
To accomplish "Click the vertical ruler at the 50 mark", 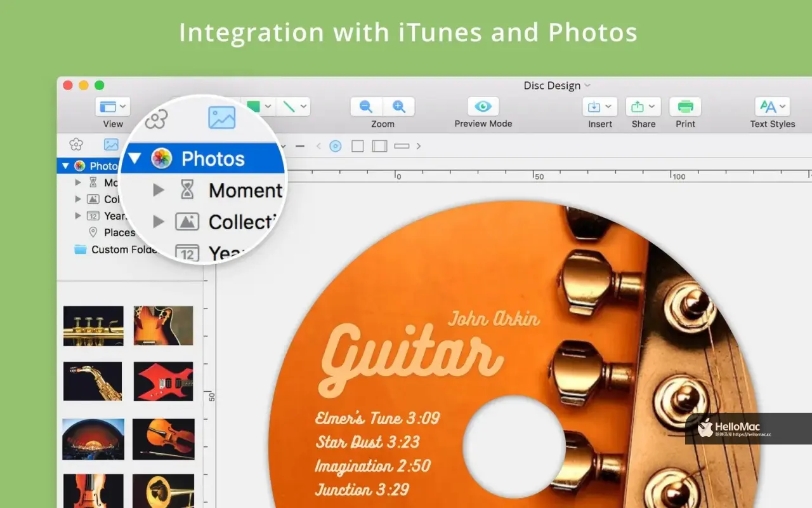I will (211, 397).
